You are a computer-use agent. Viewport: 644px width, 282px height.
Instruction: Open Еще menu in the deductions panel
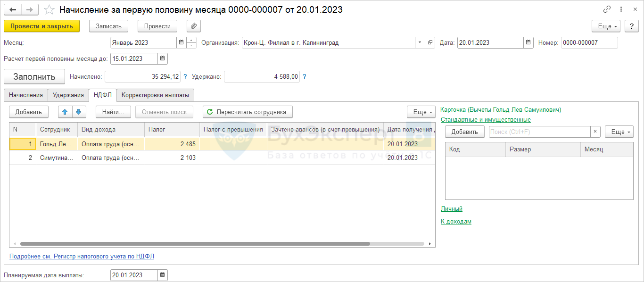tap(619, 132)
